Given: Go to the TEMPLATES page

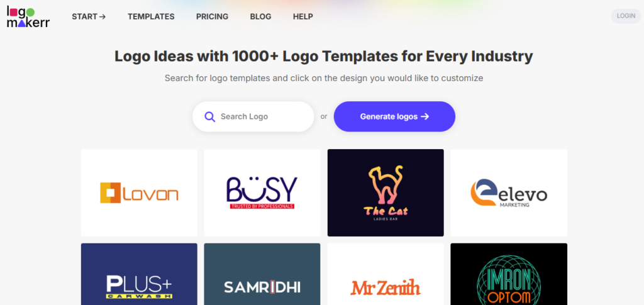Looking at the screenshot, I should coord(151,17).
